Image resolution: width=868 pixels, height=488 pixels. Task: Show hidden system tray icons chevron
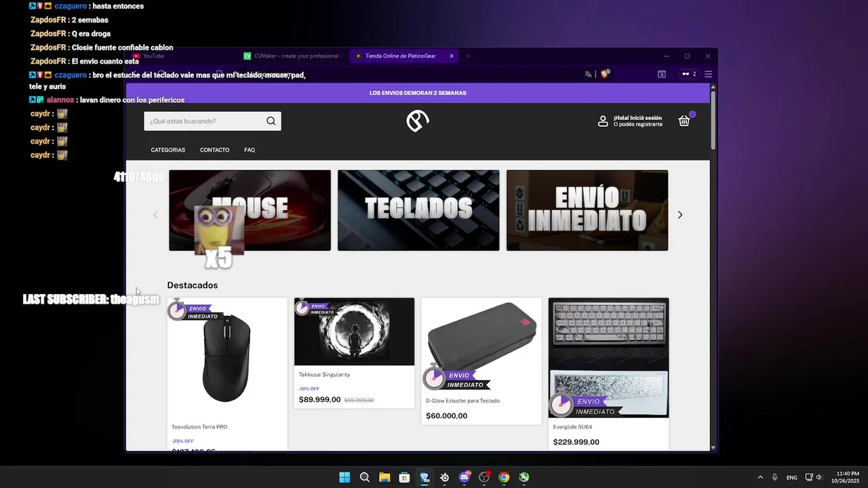pyautogui.click(x=760, y=477)
